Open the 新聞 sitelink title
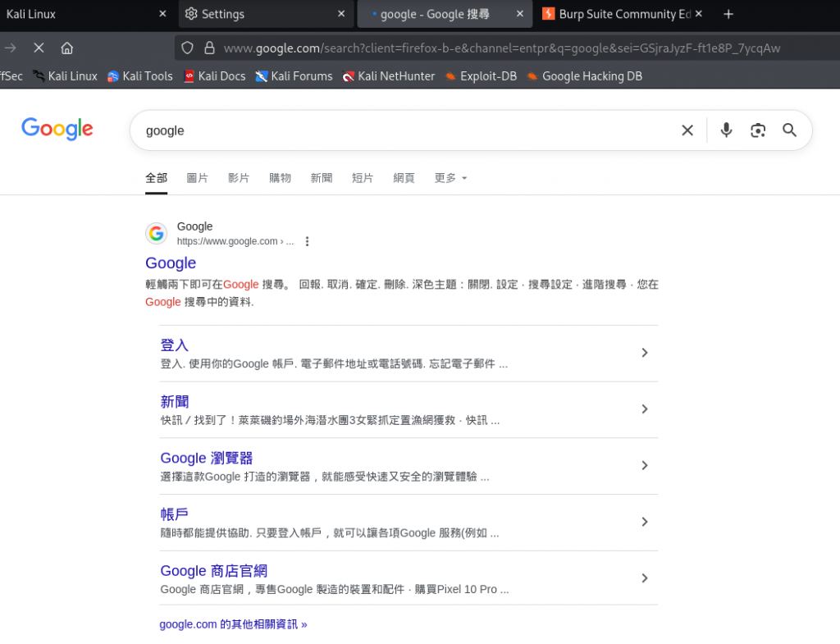840x644 pixels. click(174, 401)
